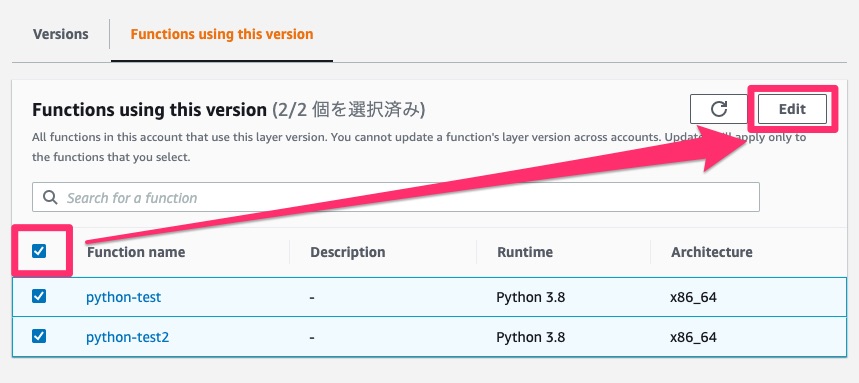The image size is (859, 383).
Task: Click the Edit button
Action: click(x=792, y=109)
